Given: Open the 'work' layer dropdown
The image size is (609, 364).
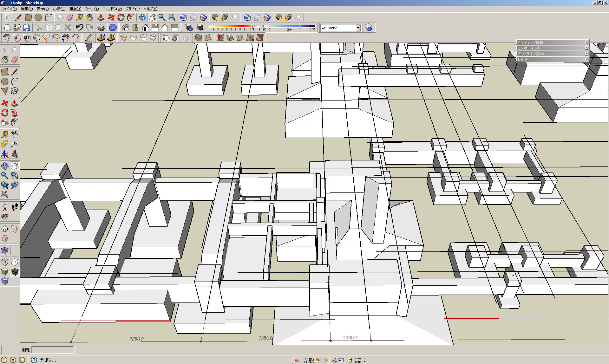Looking at the screenshot, I should tap(358, 28).
